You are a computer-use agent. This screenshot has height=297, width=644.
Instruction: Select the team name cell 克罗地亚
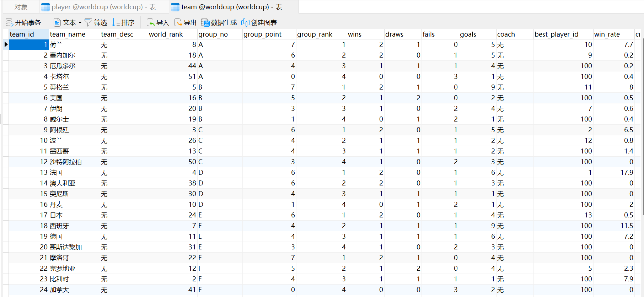pos(74,268)
